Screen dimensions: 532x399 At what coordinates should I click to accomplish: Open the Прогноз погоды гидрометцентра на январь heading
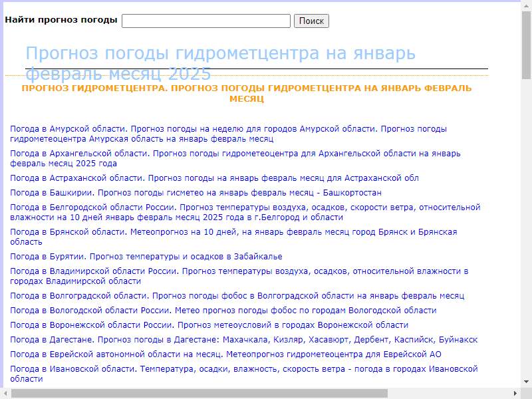pyautogui.click(x=221, y=63)
